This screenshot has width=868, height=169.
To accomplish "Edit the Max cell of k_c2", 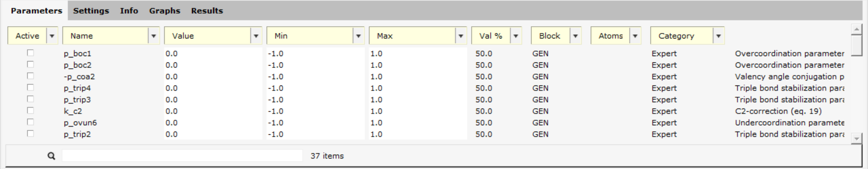I will [418, 111].
